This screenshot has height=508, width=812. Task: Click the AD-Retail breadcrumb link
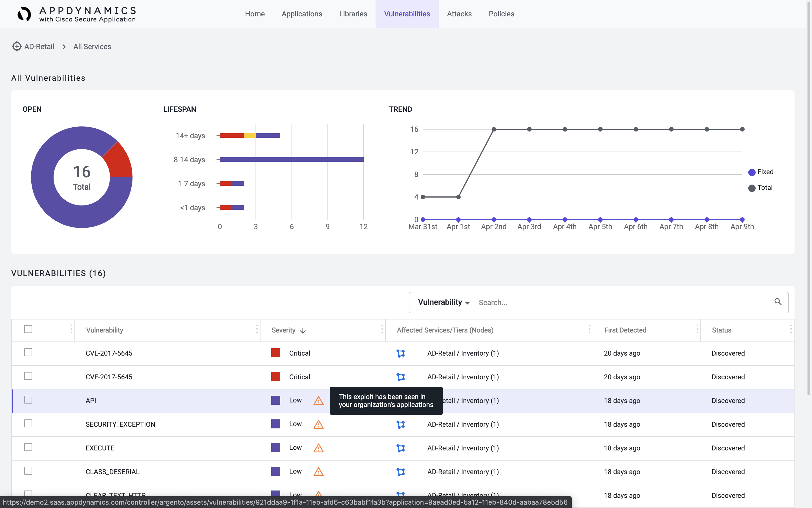click(x=39, y=47)
